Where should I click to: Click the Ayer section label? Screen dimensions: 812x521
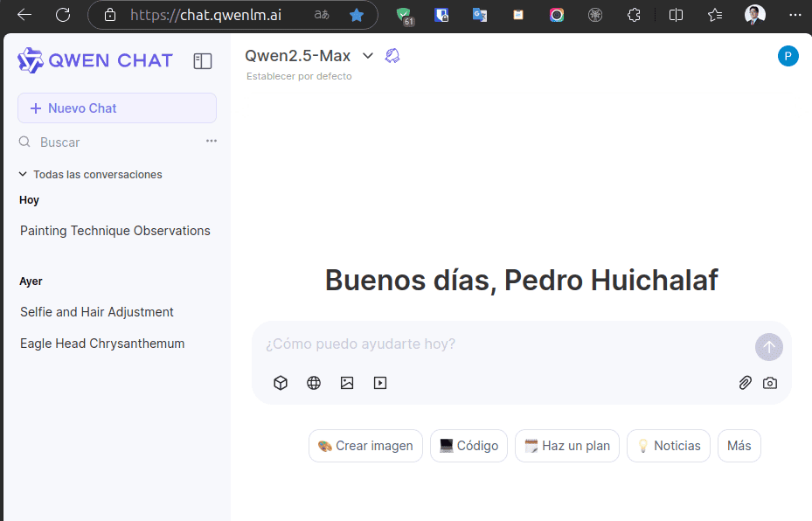pyautogui.click(x=31, y=281)
